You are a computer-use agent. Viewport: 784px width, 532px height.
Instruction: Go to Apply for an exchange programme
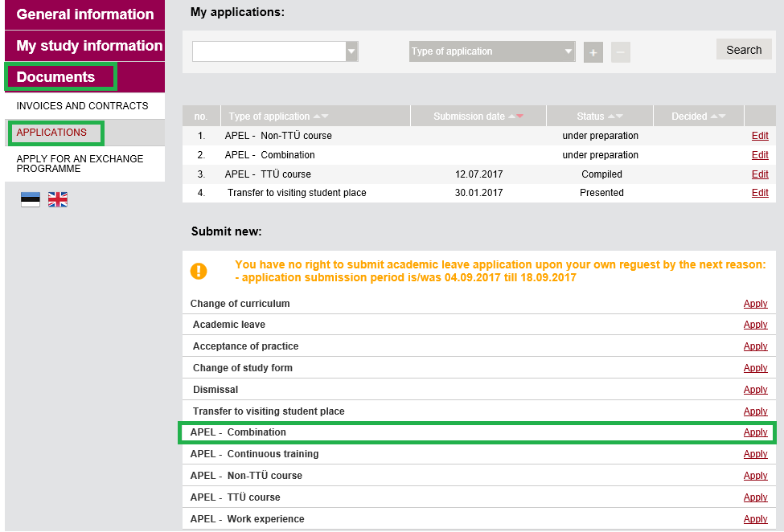click(x=80, y=164)
